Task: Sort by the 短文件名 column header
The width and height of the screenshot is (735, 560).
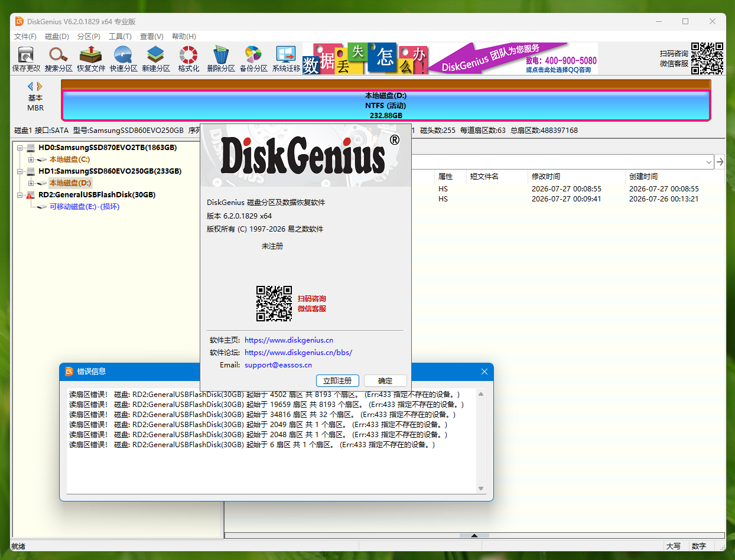Action: tap(497, 176)
